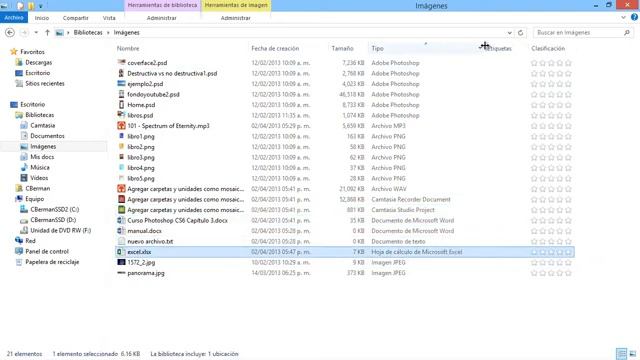640x360 pixels.
Task: Click the forward navigation arrow
Action: (x=24, y=33)
